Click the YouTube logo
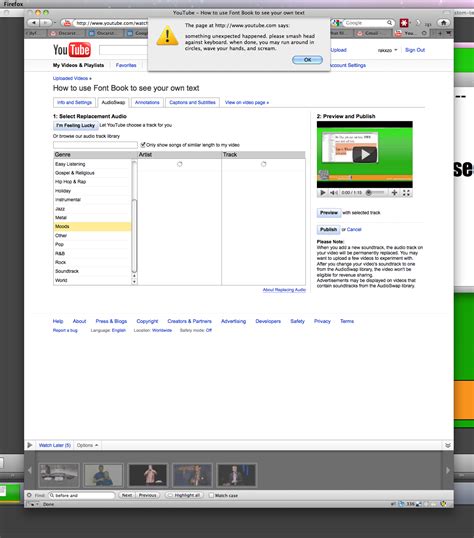This screenshot has height=538, width=474. [72, 50]
